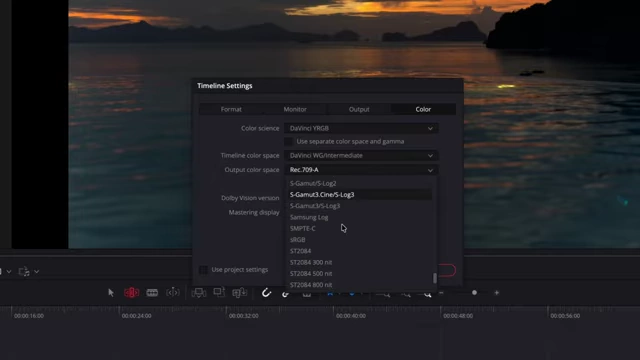Open the Color science dropdown
The height and width of the screenshot is (360, 640).
tap(361, 128)
